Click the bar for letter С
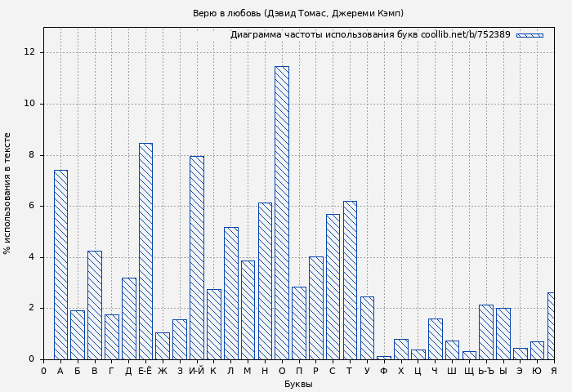The height and width of the screenshot is (392, 572). 333,287
